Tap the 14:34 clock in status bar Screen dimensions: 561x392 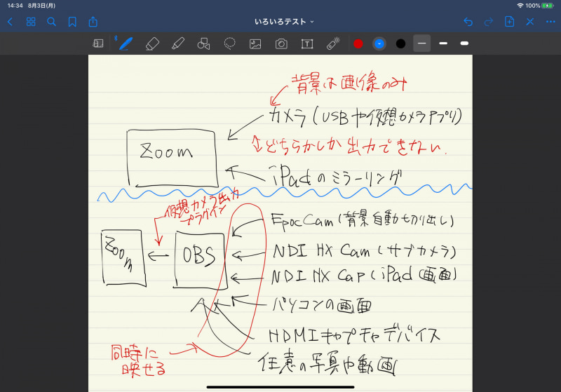[x=15, y=6]
